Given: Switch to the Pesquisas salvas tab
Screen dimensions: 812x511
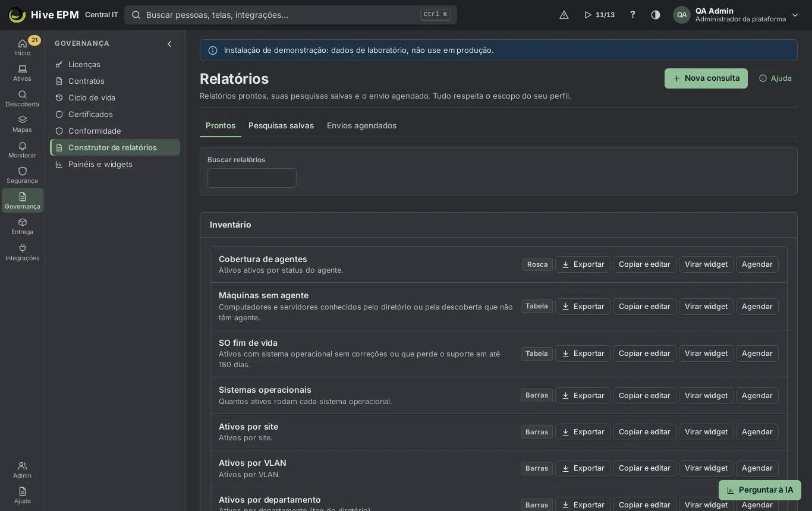Looking at the screenshot, I should coord(281,125).
